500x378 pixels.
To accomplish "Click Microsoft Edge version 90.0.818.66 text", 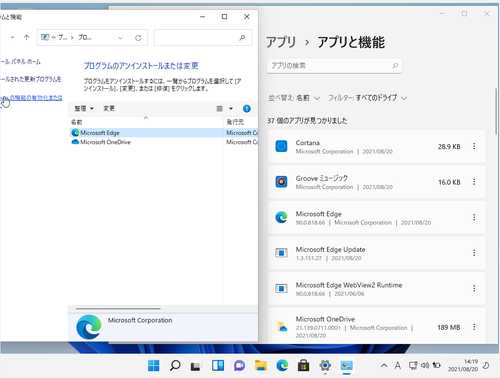I will pyautogui.click(x=310, y=223).
